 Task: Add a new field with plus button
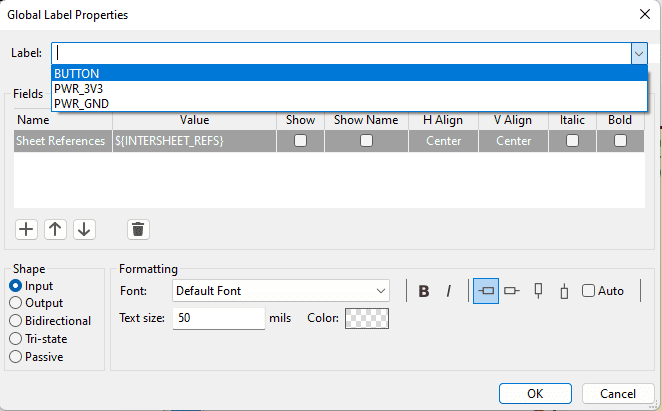coord(26,229)
